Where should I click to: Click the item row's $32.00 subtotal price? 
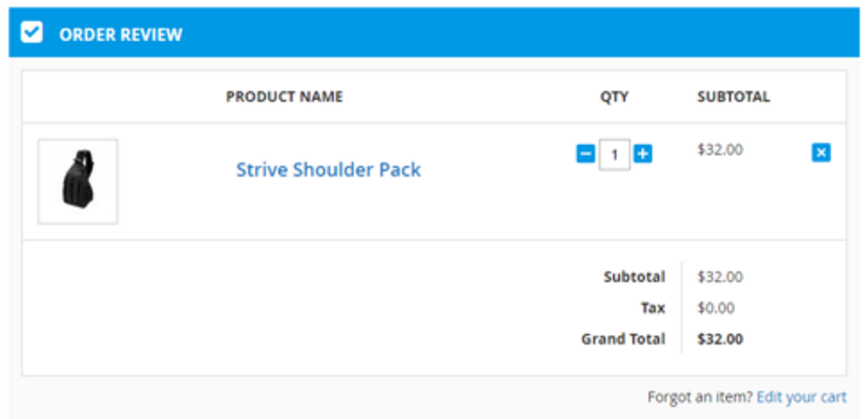[x=720, y=150]
